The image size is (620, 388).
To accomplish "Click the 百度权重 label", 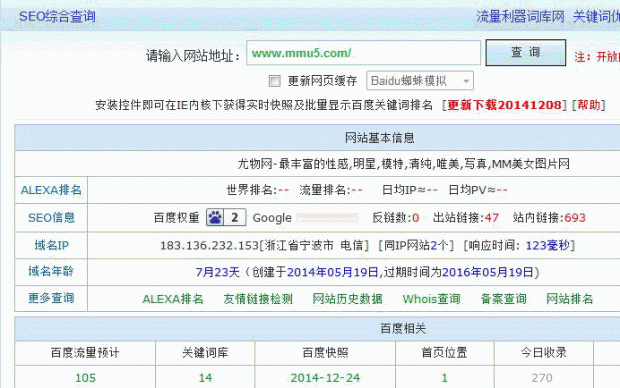I will click(176, 218).
